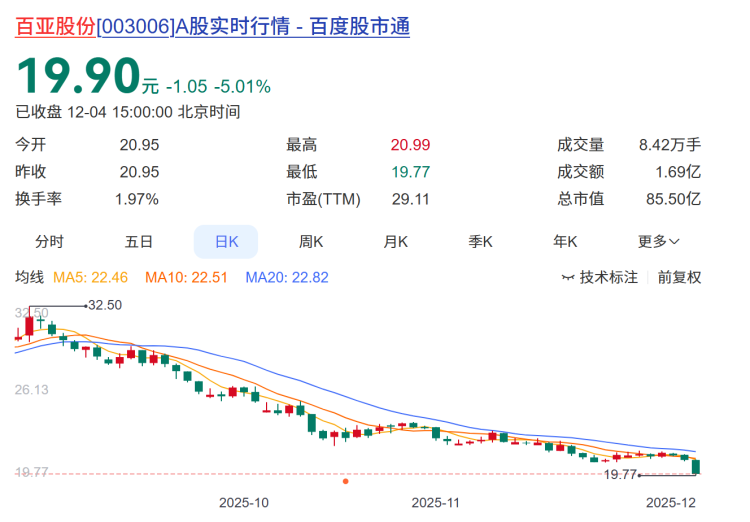The height and width of the screenshot is (522, 750).
Task: Click the 技术标注 indicator icon
Action: [x=568, y=278]
